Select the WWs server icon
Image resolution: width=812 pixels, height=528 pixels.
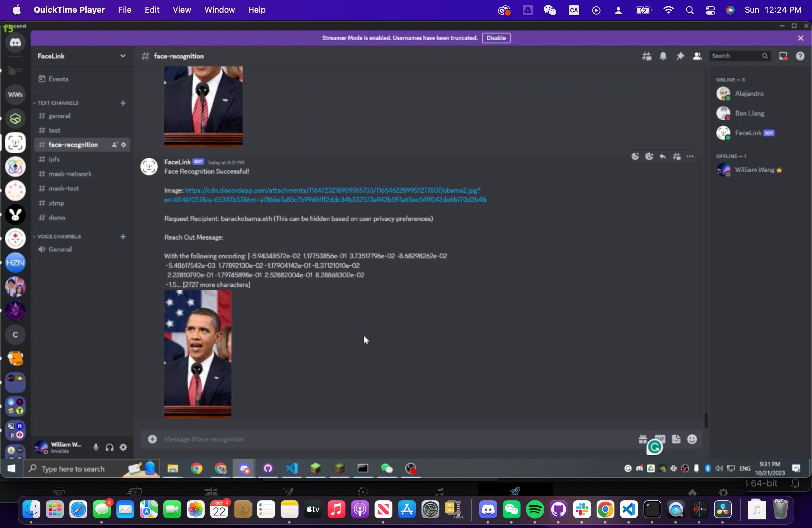click(x=15, y=95)
